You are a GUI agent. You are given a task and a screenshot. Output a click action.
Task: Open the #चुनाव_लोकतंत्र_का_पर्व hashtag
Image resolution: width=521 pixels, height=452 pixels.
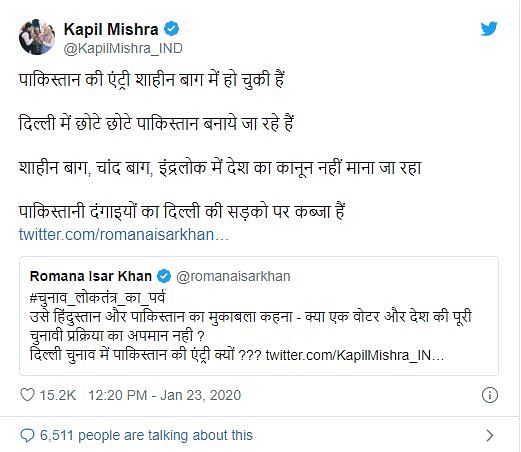point(97,298)
